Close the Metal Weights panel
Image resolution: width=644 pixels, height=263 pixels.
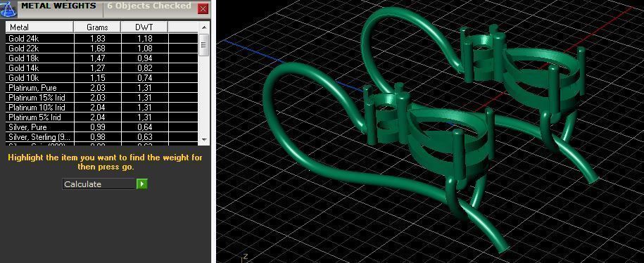coord(203,9)
